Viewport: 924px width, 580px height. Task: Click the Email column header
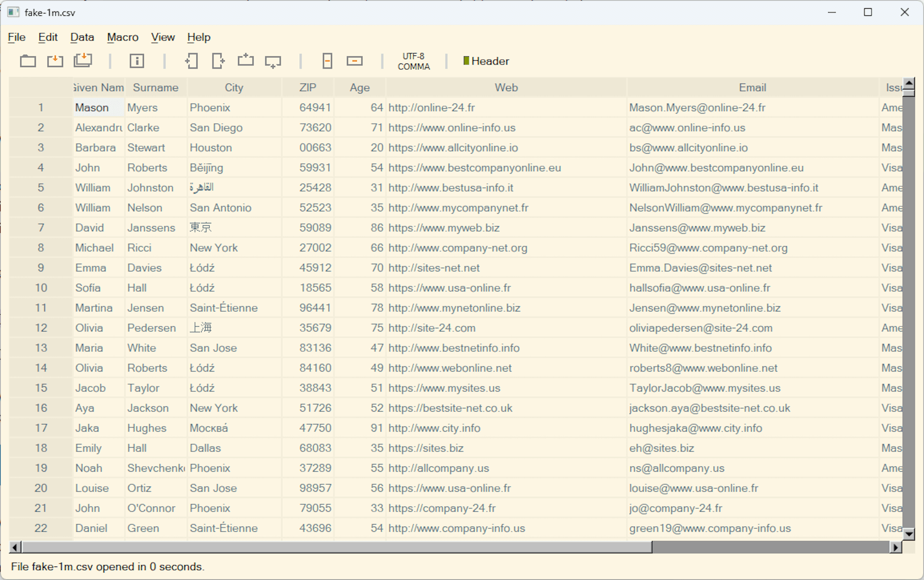752,88
